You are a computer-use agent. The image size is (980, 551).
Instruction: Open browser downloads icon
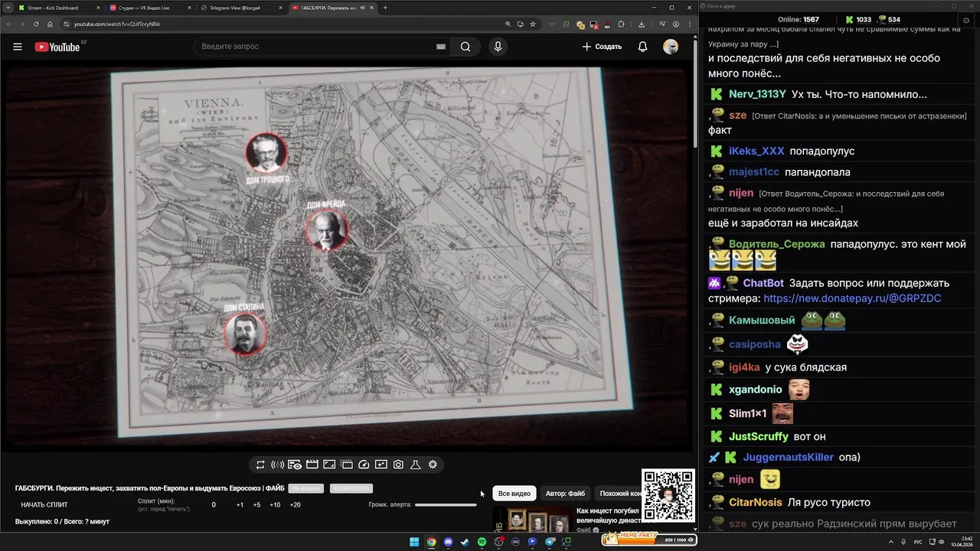pyautogui.click(x=642, y=24)
